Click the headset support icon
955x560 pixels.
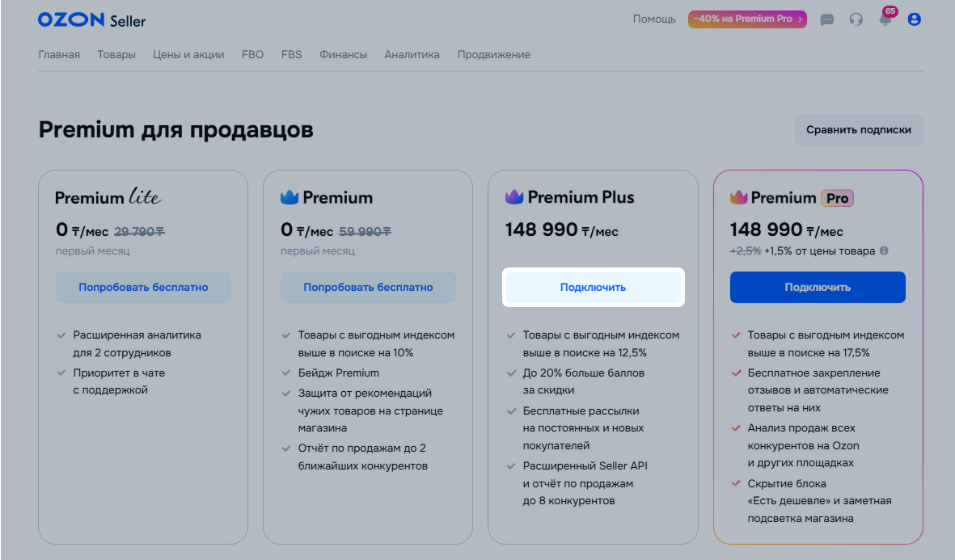856,20
